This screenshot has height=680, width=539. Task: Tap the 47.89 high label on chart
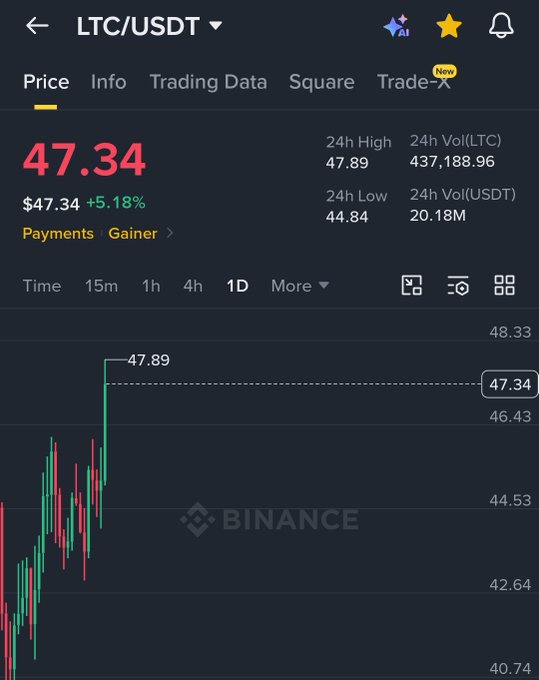[x=148, y=360]
